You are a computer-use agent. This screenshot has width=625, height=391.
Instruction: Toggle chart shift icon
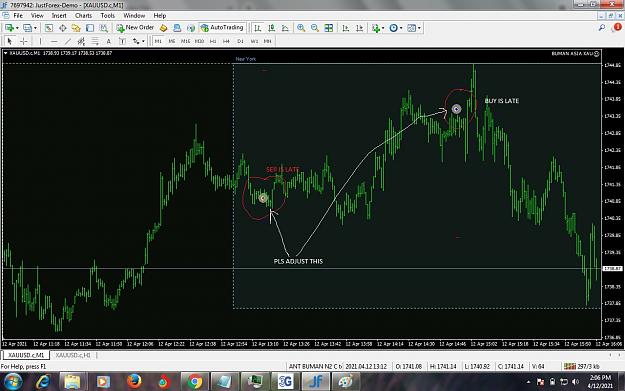[360, 28]
